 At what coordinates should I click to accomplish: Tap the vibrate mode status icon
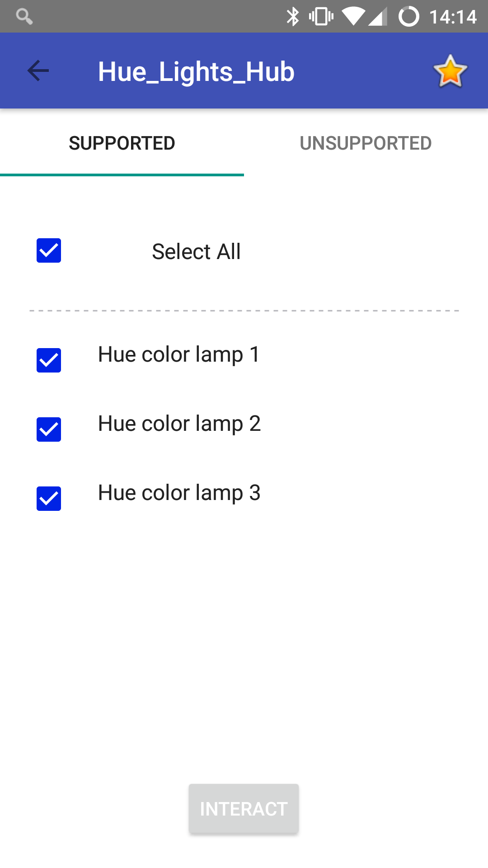click(321, 17)
